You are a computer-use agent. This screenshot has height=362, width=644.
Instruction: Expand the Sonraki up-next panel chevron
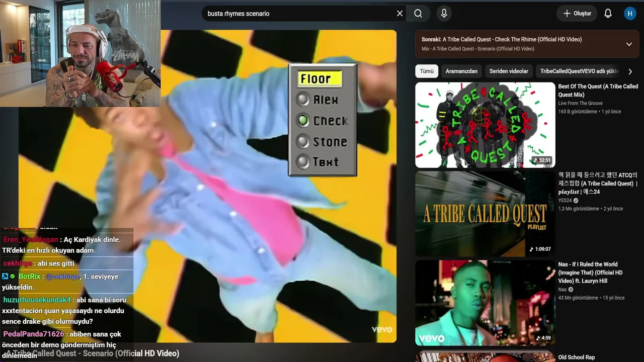pos(629,44)
